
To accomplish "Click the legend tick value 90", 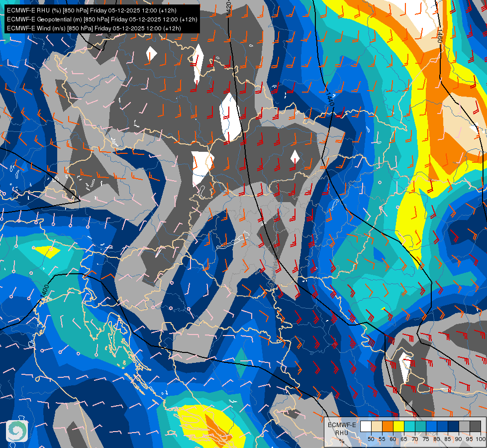I will pos(459,439).
